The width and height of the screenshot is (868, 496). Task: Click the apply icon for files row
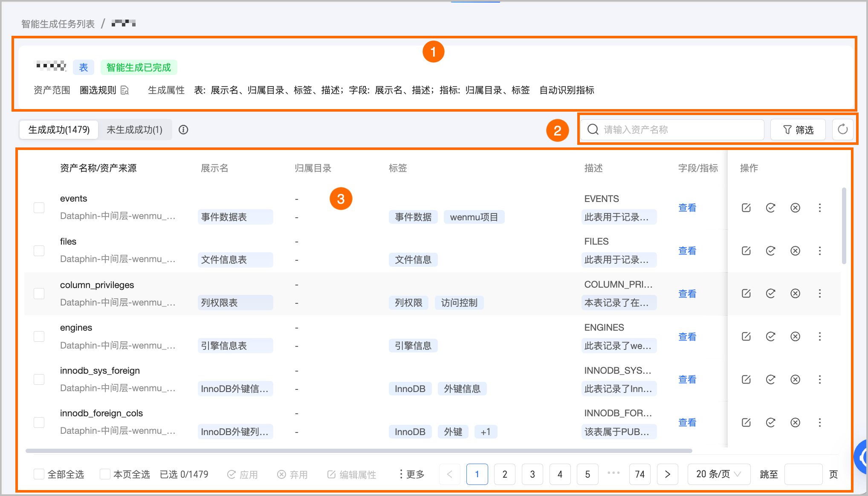pos(770,251)
